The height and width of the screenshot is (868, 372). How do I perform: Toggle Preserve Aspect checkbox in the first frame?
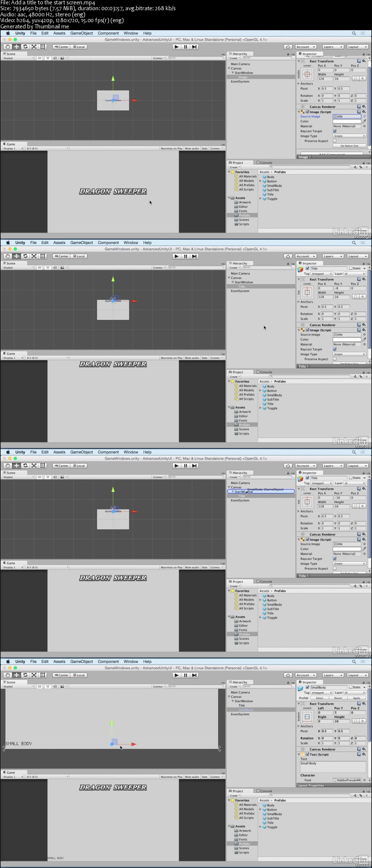click(335, 141)
